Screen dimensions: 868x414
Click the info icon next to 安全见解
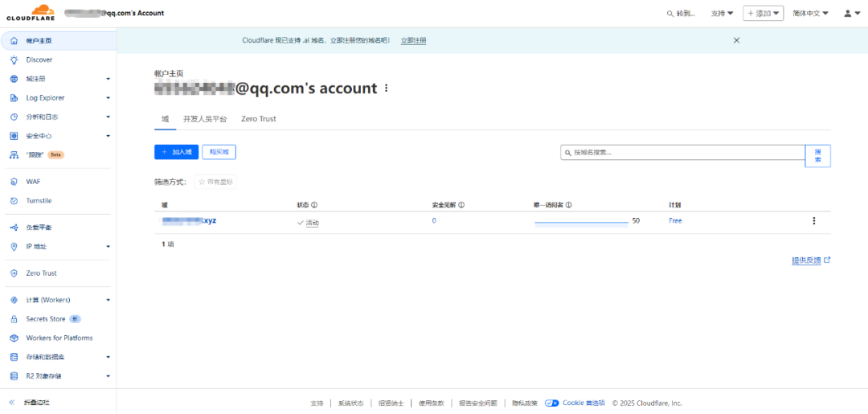tap(461, 205)
